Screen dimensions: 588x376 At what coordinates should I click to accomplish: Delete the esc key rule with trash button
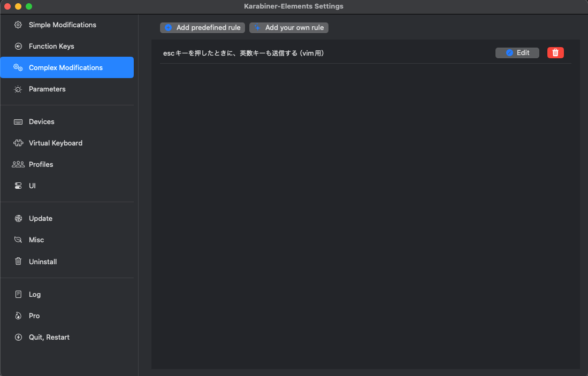pos(555,52)
